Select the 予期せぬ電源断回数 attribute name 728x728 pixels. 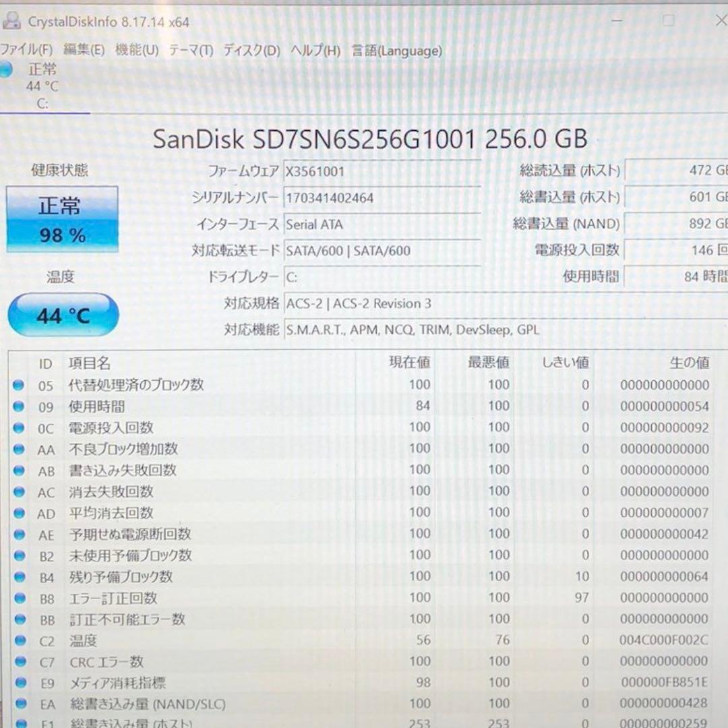131,535
